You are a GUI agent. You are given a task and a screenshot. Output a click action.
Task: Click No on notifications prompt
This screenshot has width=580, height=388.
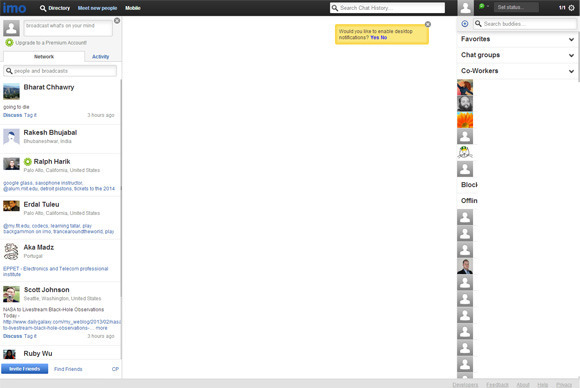click(384, 37)
